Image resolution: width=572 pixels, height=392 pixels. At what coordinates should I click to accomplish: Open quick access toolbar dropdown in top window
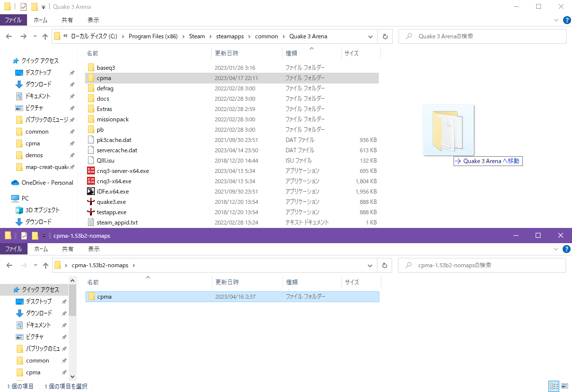click(43, 7)
